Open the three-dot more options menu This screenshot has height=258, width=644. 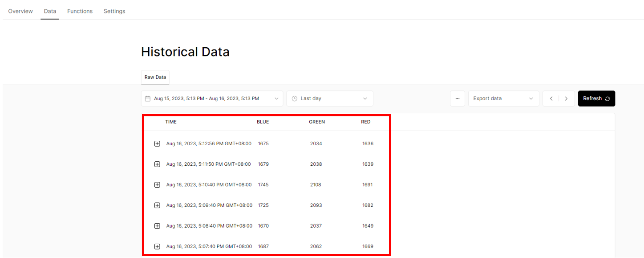[458, 98]
